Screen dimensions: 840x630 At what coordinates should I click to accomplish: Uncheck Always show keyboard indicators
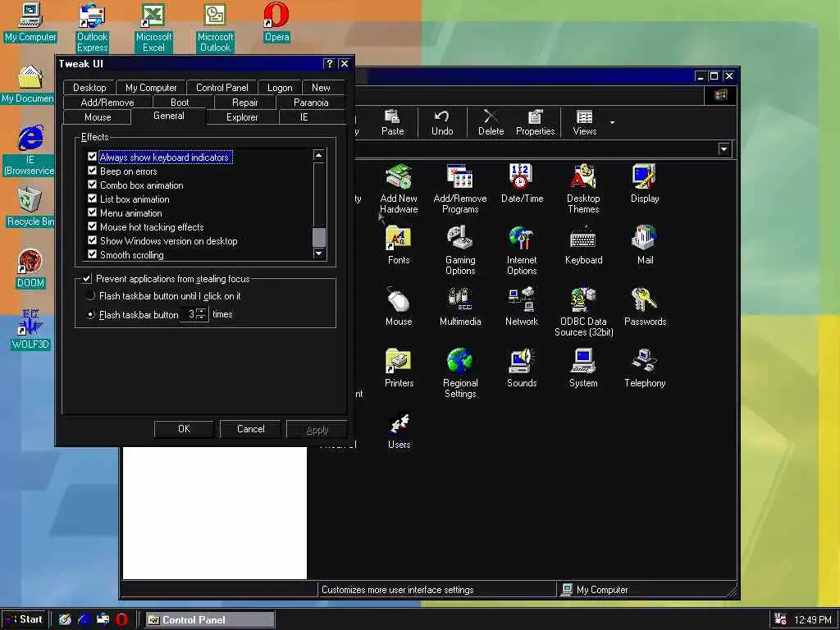92,157
